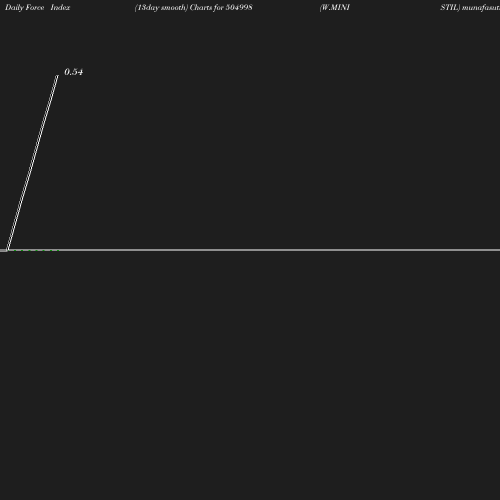Screen dimensions: 500x500
Task: Click the '(W.MINI' label
Action: [x=335, y=8]
